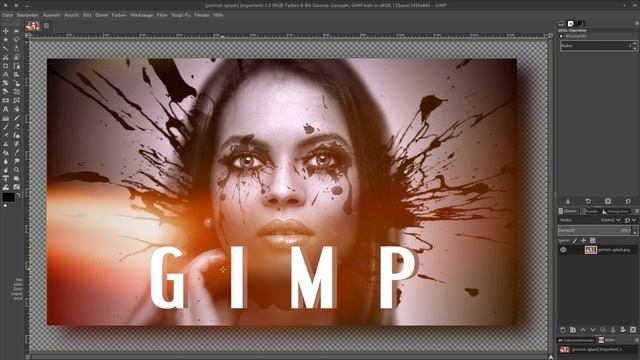The height and width of the screenshot is (360, 640).
Task: Open the Werkzeuge menu
Action: click(141, 15)
